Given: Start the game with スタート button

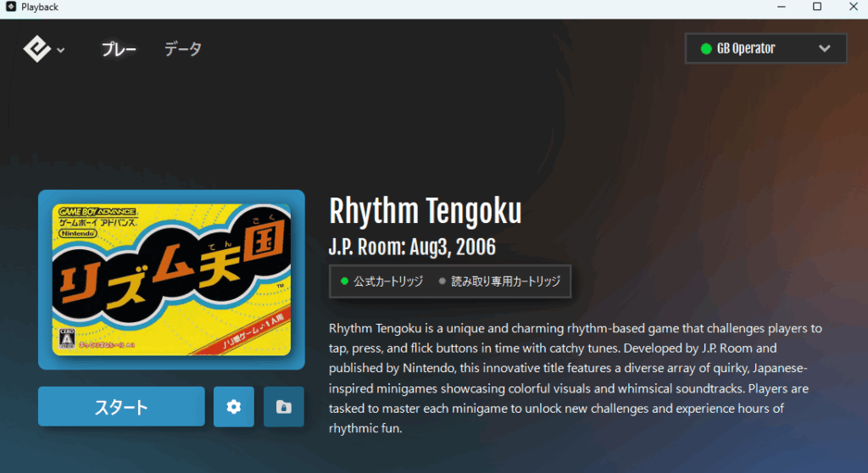Looking at the screenshot, I should click(121, 407).
